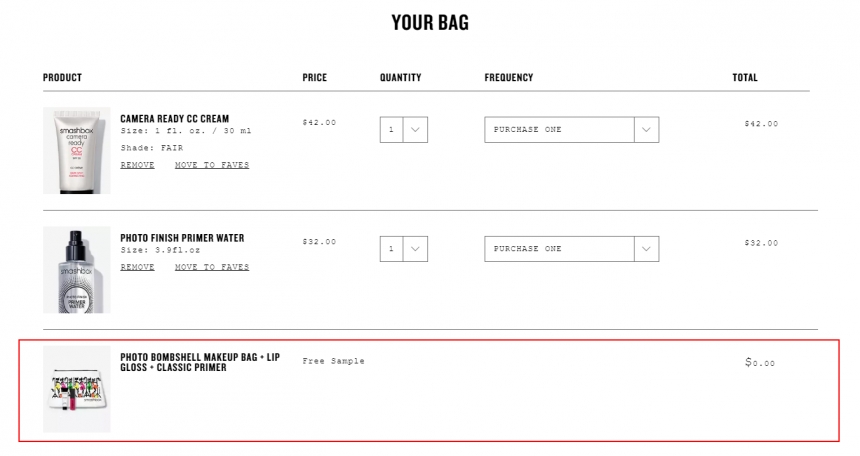860x456 pixels.
Task: Select quantity value box for CC Cream
Action: point(392,130)
